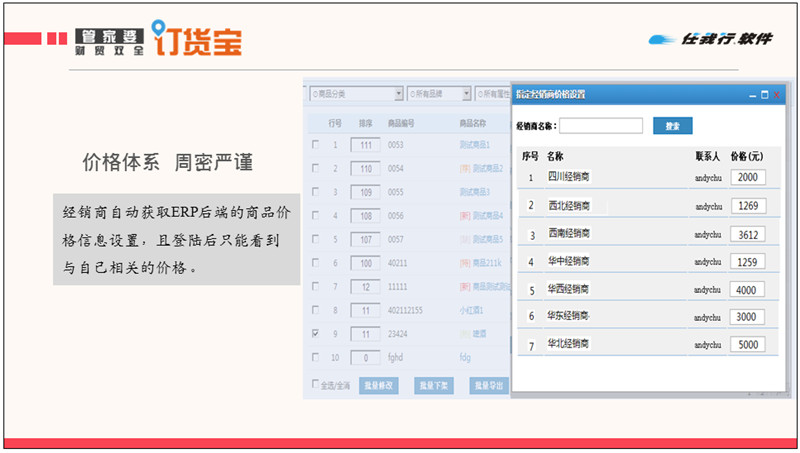Click the price field for 四川经销商

pyautogui.click(x=748, y=177)
